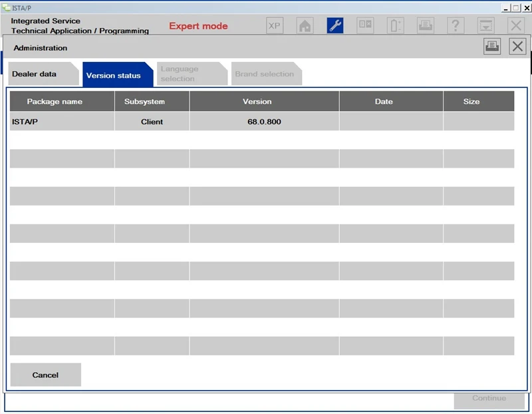Select the ISTA/P package name cell
Screen dimensions: 532x414
click(x=62, y=121)
